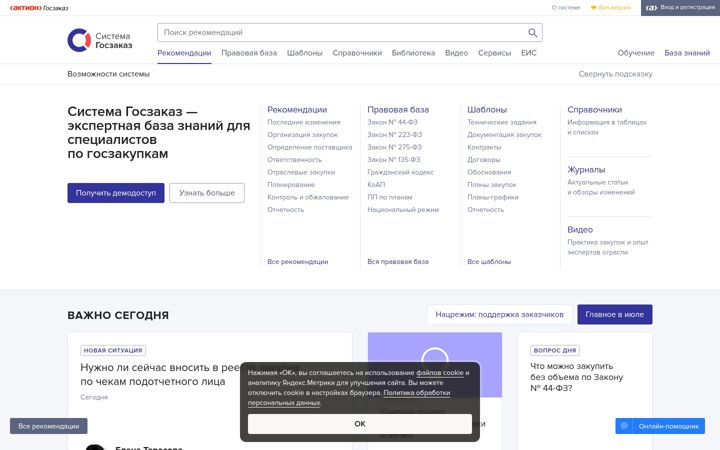Screen dimensions: 720x450
Task: Open the Правовая база tab
Action: pyautogui.click(x=249, y=53)
